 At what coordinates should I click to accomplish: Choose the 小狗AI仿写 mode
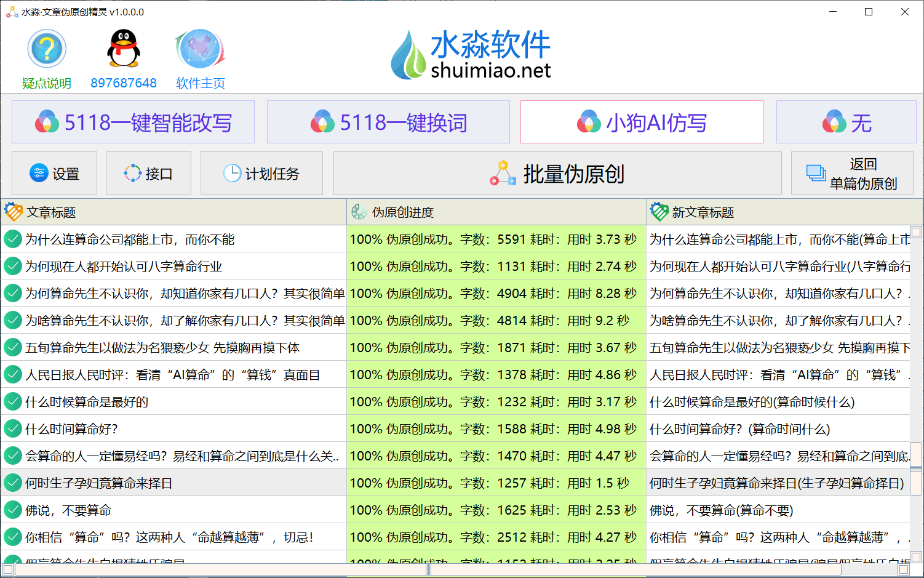click(642, 122)
